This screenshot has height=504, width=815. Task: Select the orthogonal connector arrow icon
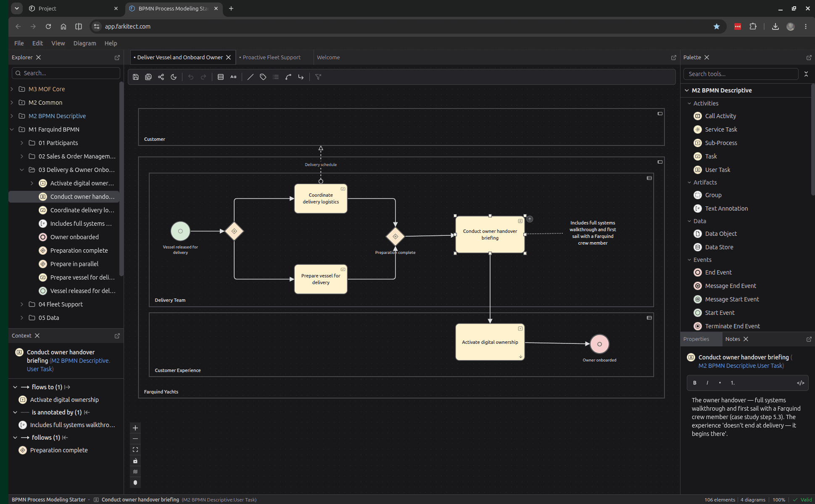pos(301,77)
